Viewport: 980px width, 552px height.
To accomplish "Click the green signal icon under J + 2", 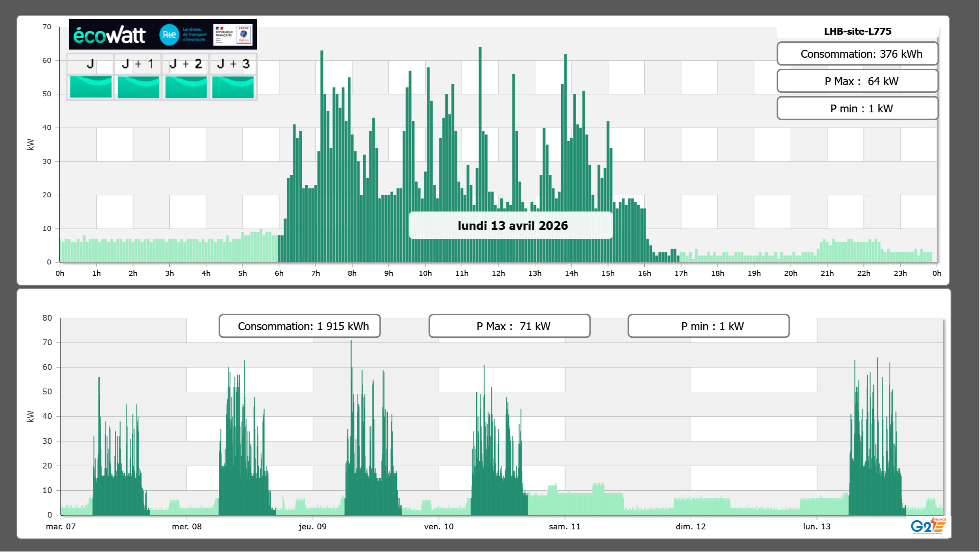I will (186, 87).
